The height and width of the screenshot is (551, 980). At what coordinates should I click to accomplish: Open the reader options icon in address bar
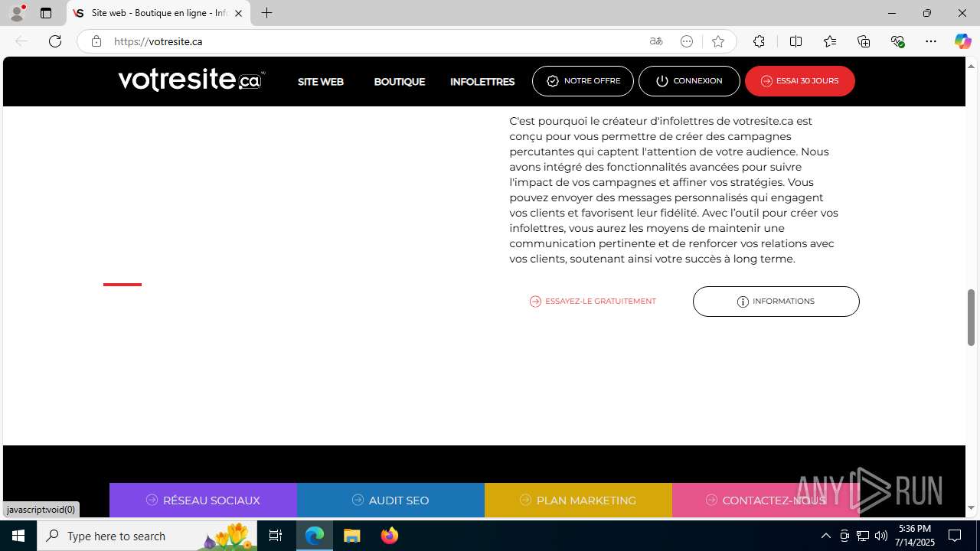pos(687,41)
